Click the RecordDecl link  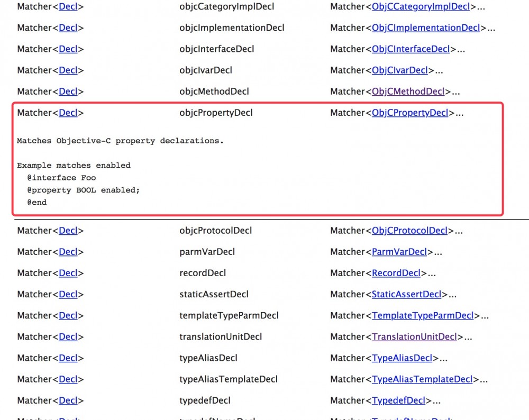[396, 273]
